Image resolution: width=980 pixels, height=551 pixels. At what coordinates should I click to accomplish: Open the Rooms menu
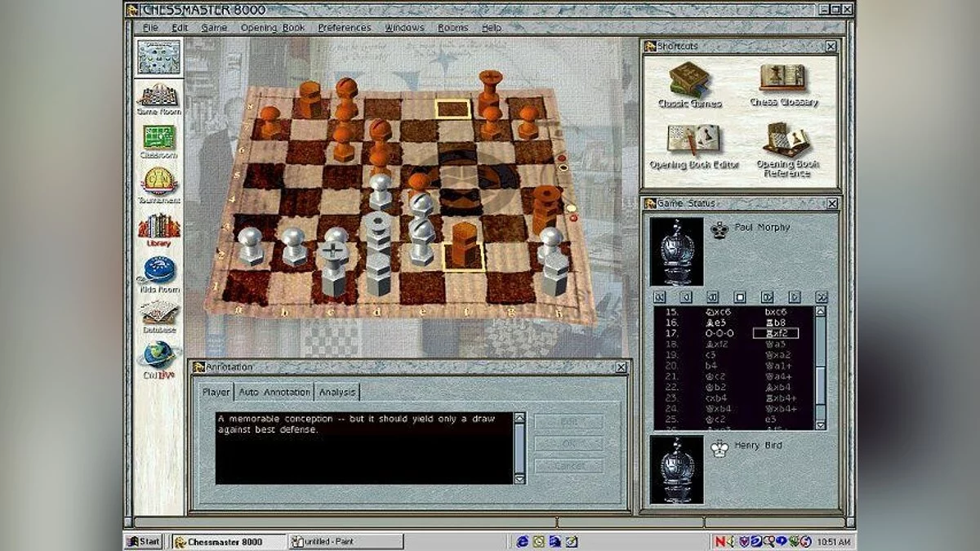453,28
